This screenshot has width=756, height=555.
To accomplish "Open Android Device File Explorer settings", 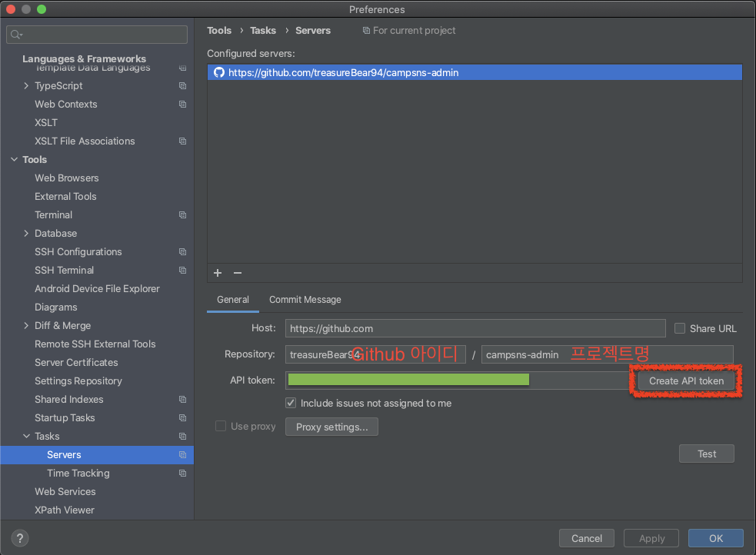I will (97, 288).
